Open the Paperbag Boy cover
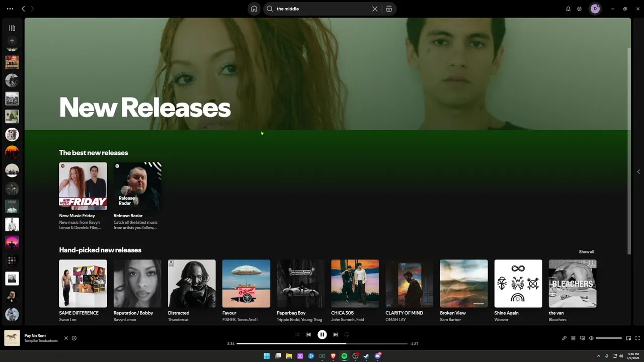This screenshot has height=362, width=644. click(300, 284)
